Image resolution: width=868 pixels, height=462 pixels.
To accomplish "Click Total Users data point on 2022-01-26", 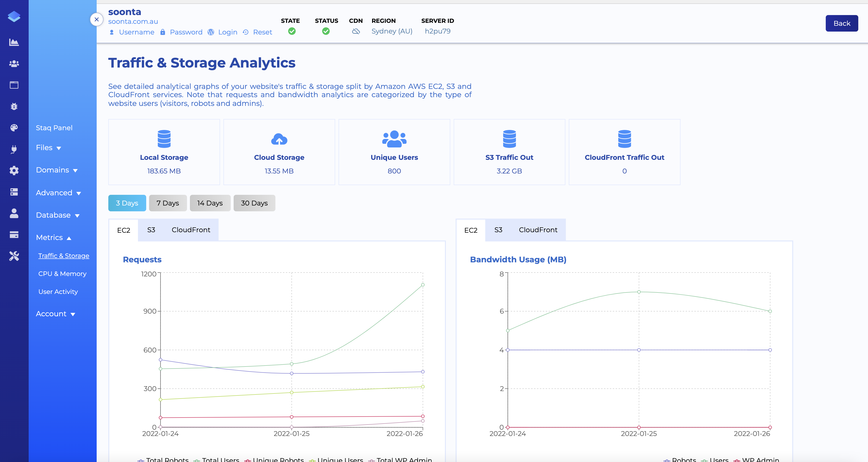I will pos(423,285).
